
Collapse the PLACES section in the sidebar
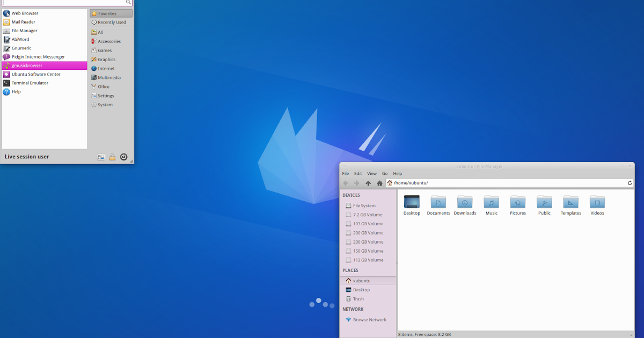[350, 270]
